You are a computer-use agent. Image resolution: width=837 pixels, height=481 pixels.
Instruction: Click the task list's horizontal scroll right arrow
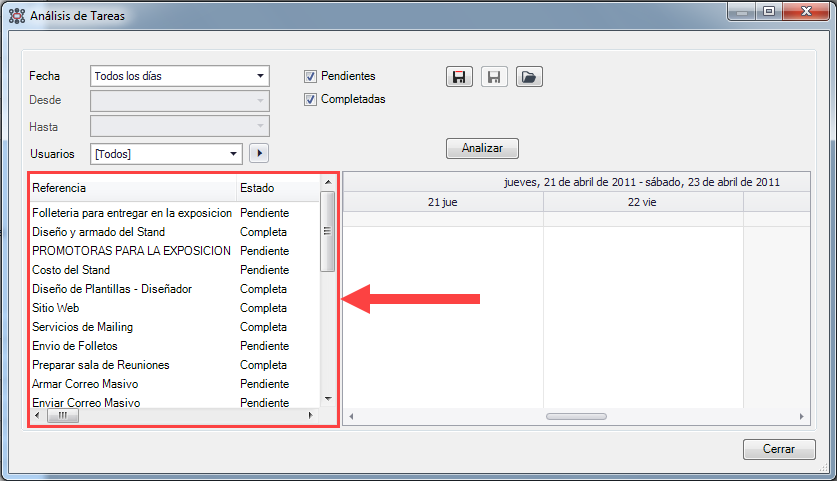[x=311, y=415]
